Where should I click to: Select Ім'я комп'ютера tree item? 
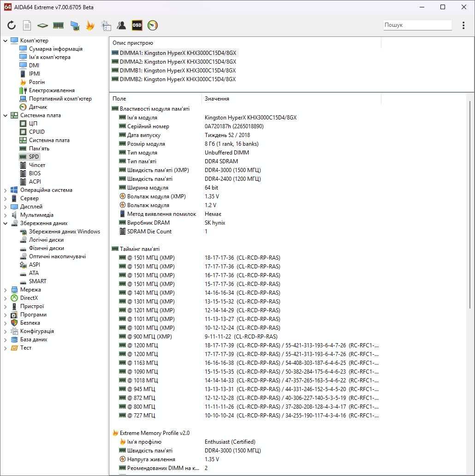(x=50, y=57)
